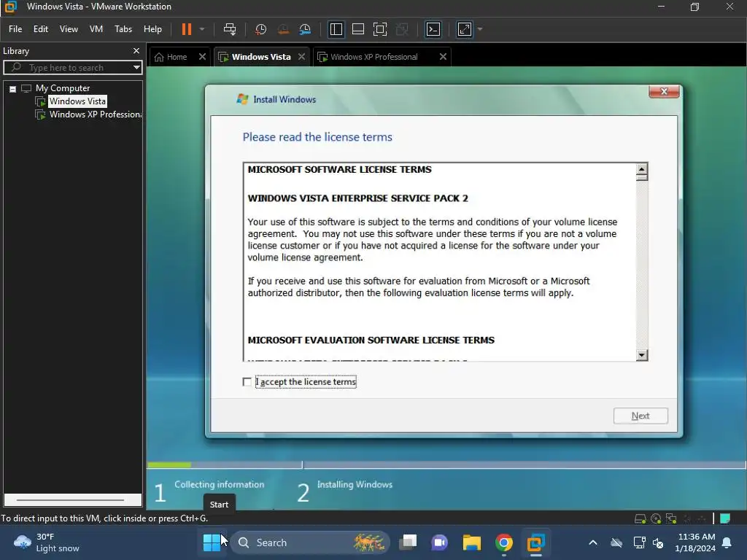Click the Install Windows logo icon
The width and height of the screenshot is (747, 560).
tap(242, 99)
